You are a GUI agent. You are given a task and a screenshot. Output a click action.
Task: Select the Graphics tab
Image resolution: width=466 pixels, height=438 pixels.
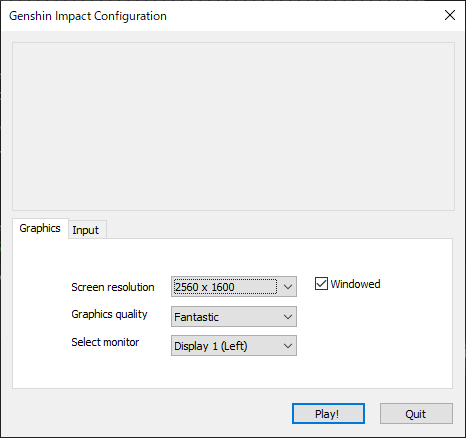point(40,228)
